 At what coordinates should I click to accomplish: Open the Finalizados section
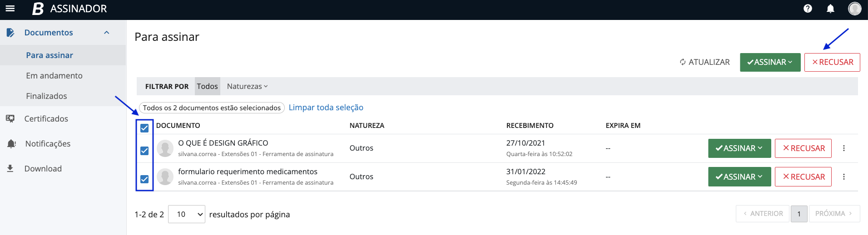coord(46,96)
